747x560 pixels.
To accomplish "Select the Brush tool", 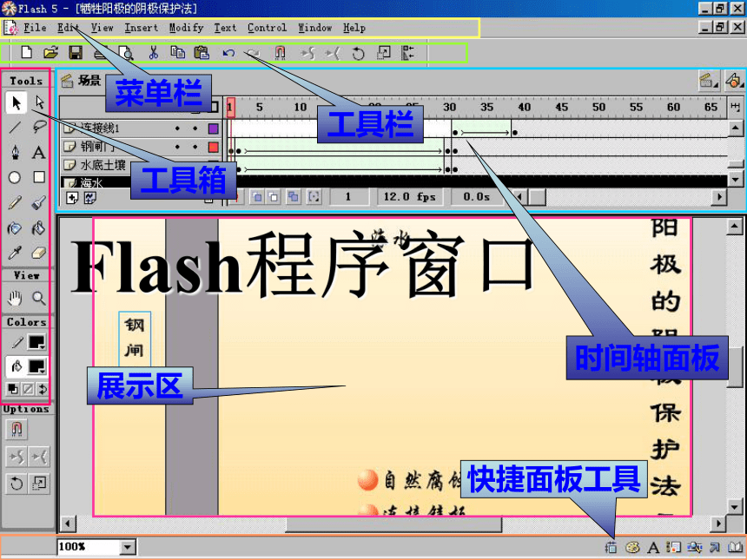I will 39,203.
